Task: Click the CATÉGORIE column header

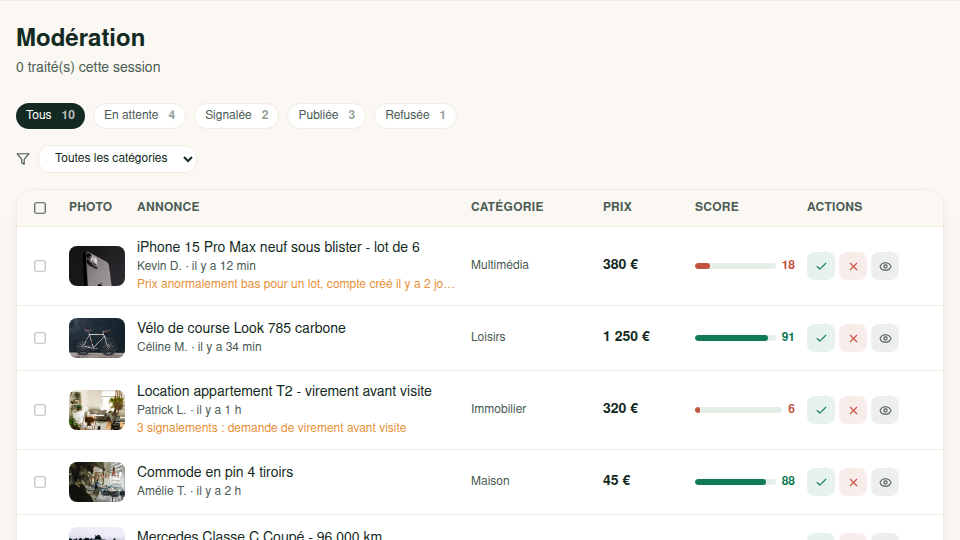Action: [x=507, y=207]
